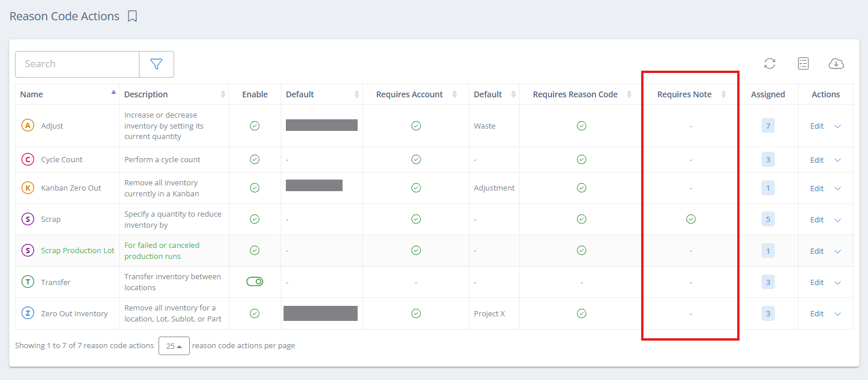Sort by the Name column arrow
Screen dimensions: 868x380
(113, 92)
